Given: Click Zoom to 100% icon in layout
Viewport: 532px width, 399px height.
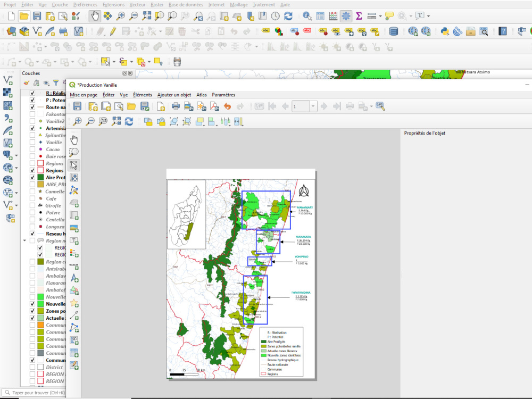Looking at the screenshot, I should tap(103, 121).
